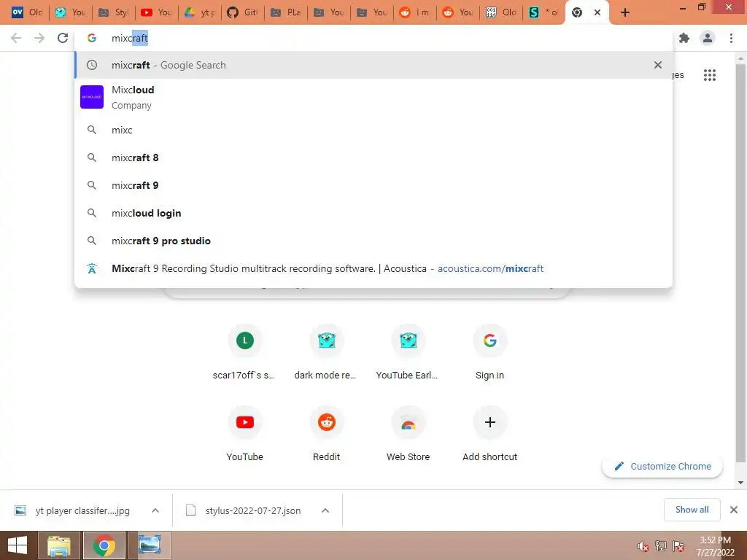This screenshot has height=560, width=747.
Task: Open the Google apps grid
Action: pyautogui.click(x=710, y=75)
